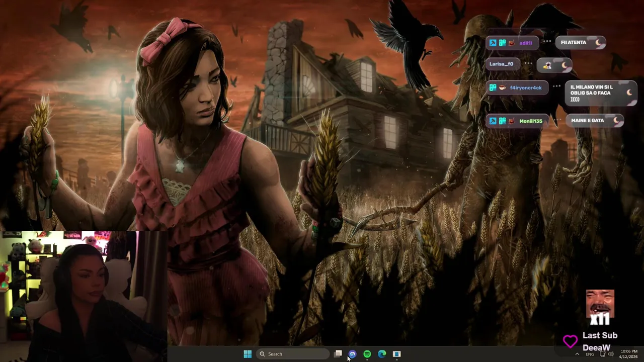Expand the hidden system tray icons chevron
Screen dimensions: 644x362
577,354
